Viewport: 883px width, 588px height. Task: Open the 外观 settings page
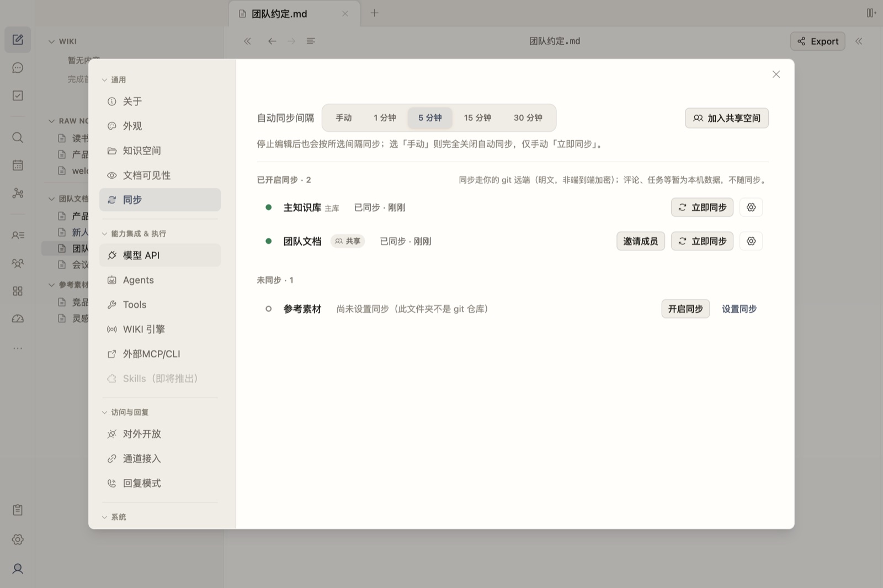(x=160, y=126)
